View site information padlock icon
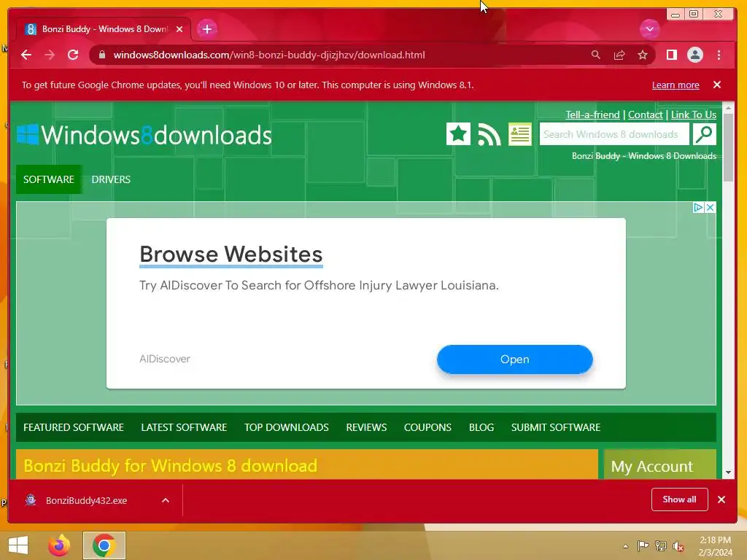 (101, 55)
